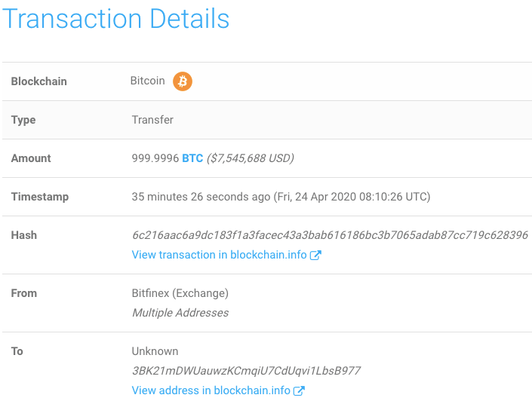Image resolution: width=532 pixels, height=401 pixels.
Task: Open View transaction in blockchain.info link
Action: click(219, 255)
